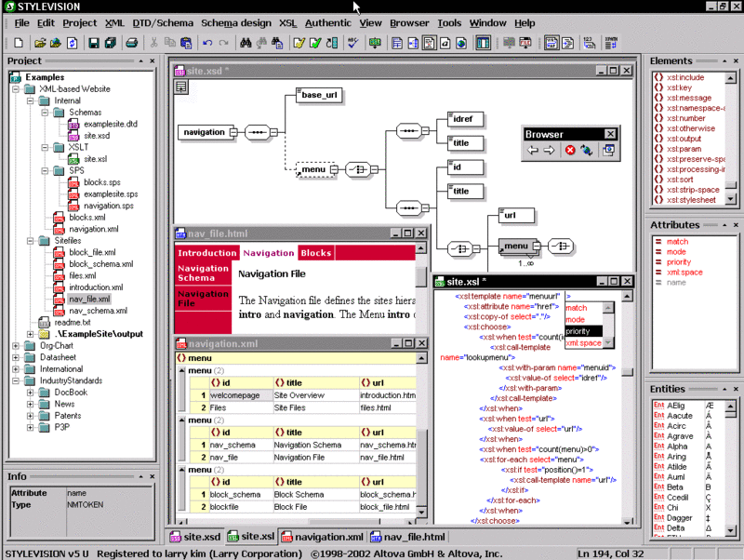The height and width of the screenshot is (560, 744).
Task: Expand the DocBook folder
Action: pos(31,393)
